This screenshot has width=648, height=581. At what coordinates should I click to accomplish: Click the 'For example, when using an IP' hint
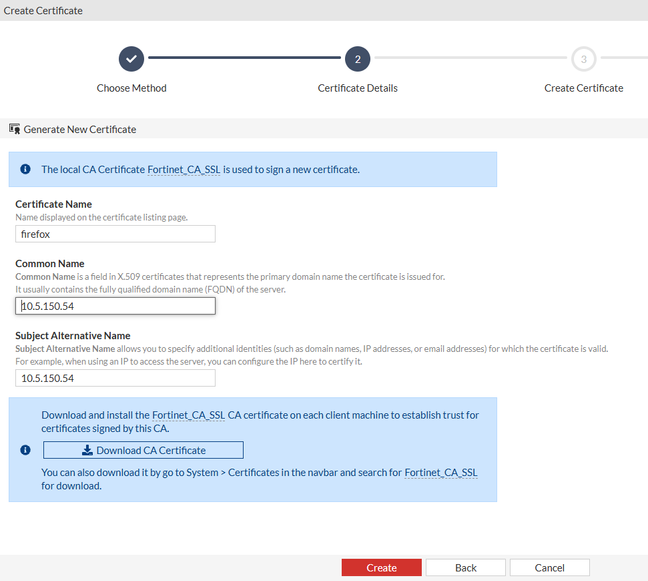(189, 362)
